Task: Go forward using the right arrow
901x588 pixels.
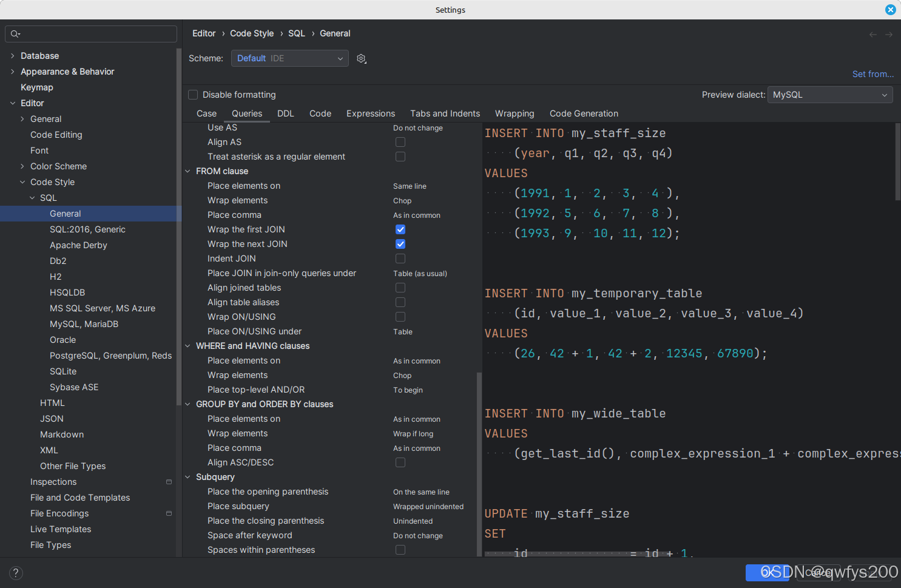Action: [x=889, y=35]
